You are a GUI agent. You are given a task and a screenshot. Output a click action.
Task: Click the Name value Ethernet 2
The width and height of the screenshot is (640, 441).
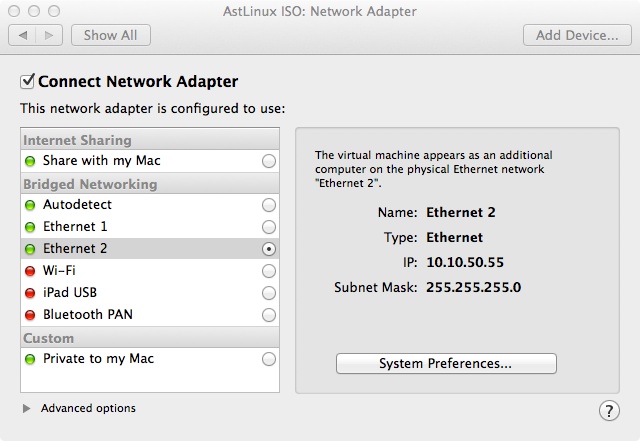[x=461, y=212]
